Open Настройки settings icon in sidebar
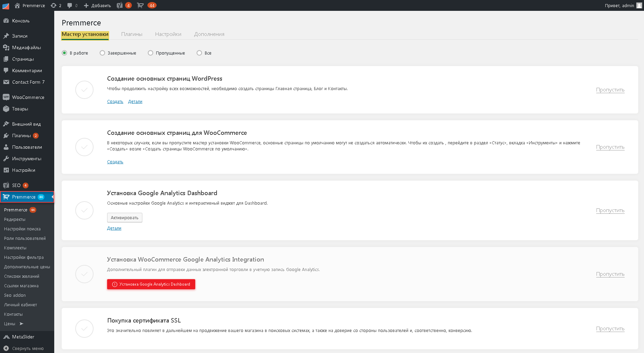Viewport: 644px width, 353px height. pyautogui.click(x=6, y=170)
